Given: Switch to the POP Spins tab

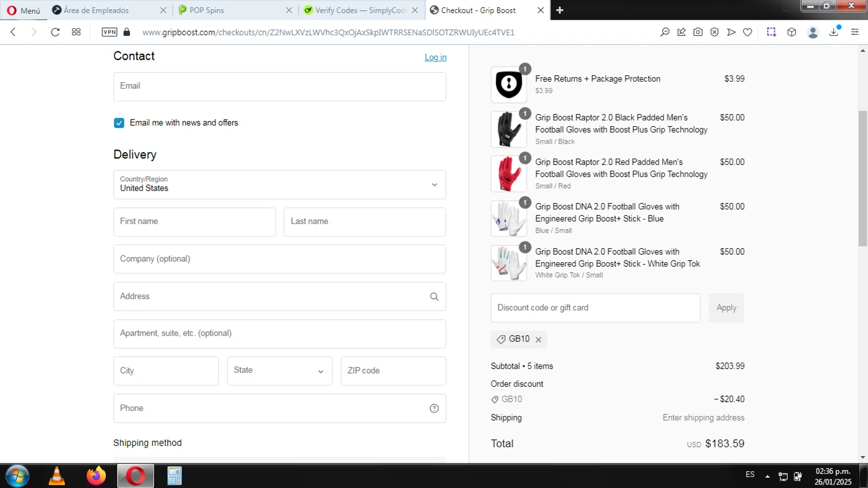Looking at the screenshot, I should coord(207,10).
